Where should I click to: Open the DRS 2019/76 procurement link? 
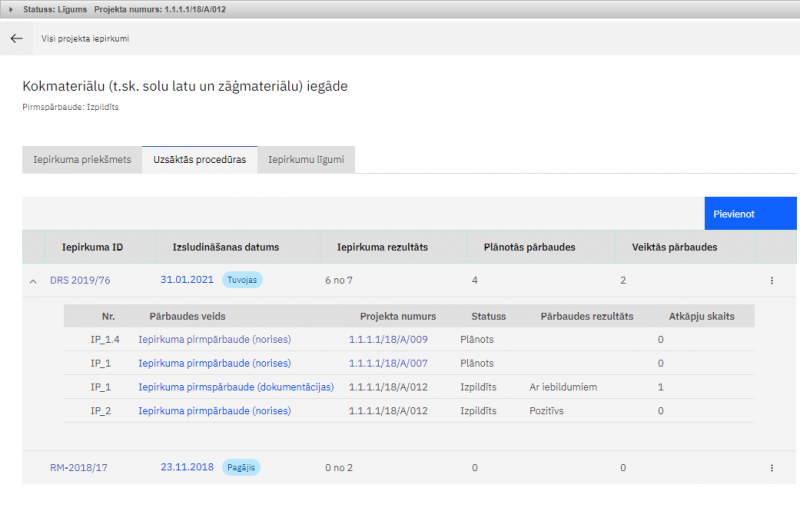(x=80, y=281)
